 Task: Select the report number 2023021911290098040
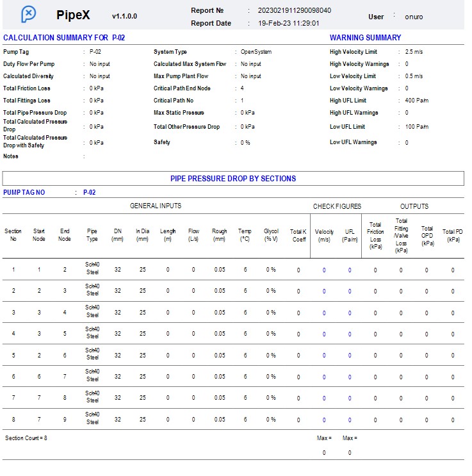[295, 11]
